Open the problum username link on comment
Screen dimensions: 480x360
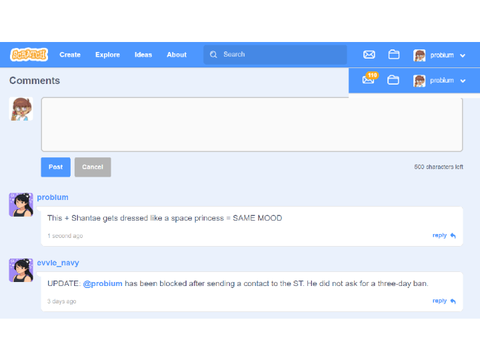(x=53, y=197)
